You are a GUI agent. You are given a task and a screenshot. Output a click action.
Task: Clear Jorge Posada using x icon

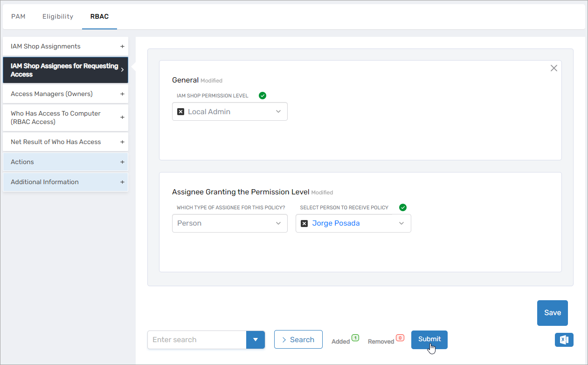point(304,223)
